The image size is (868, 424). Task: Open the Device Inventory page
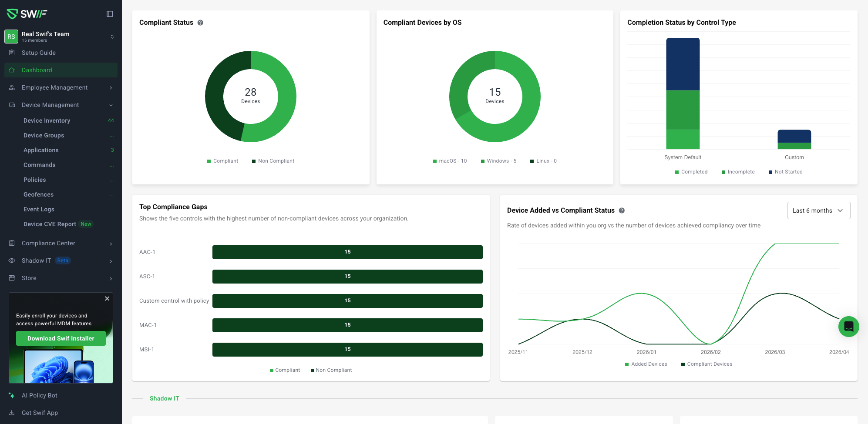(x=47, y=120)
